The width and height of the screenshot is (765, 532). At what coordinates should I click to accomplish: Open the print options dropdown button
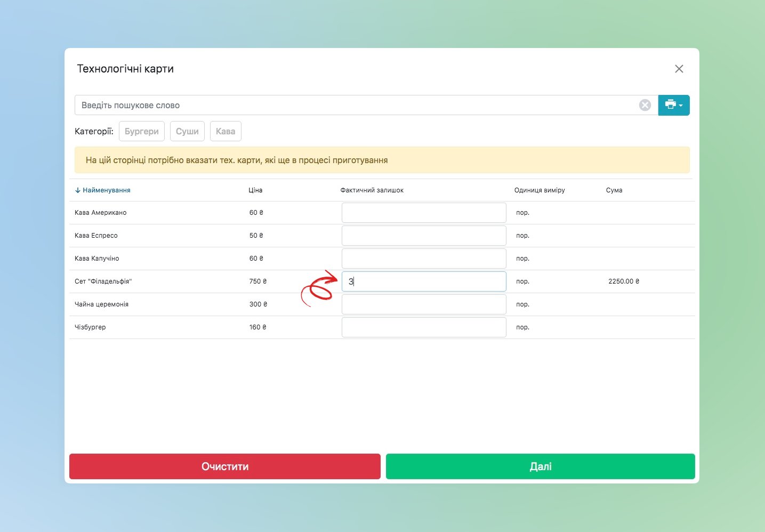pos(673,105)
